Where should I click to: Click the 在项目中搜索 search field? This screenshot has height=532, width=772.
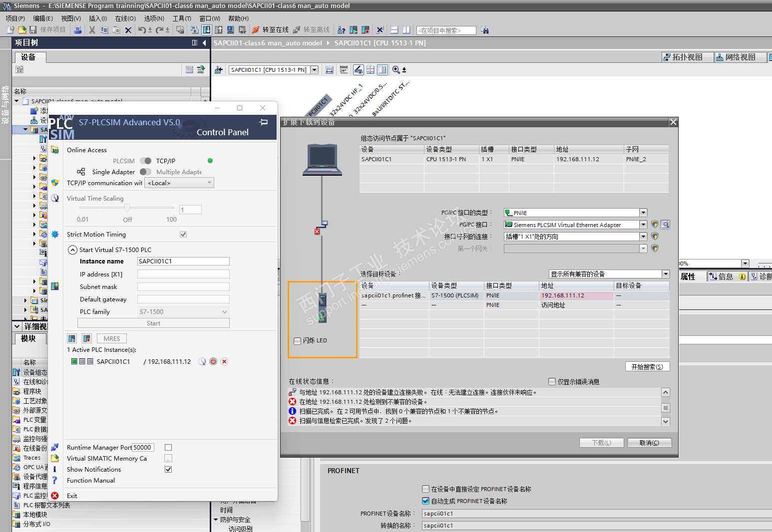coord(446,30)
